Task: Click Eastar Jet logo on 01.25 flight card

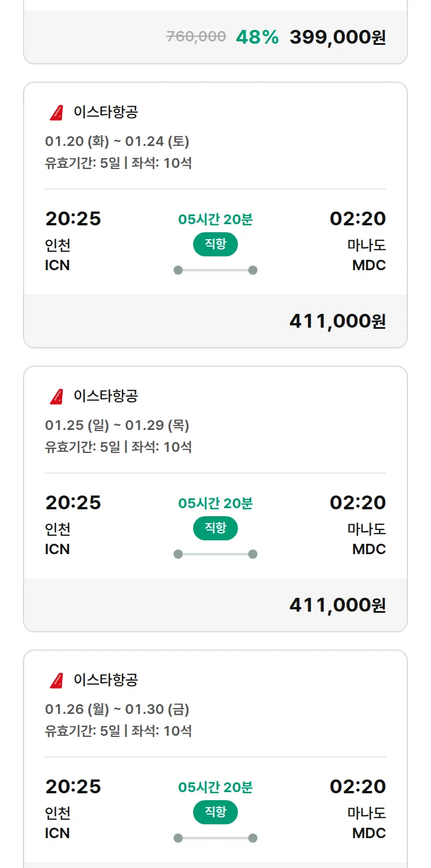Action: coord(56,397)
